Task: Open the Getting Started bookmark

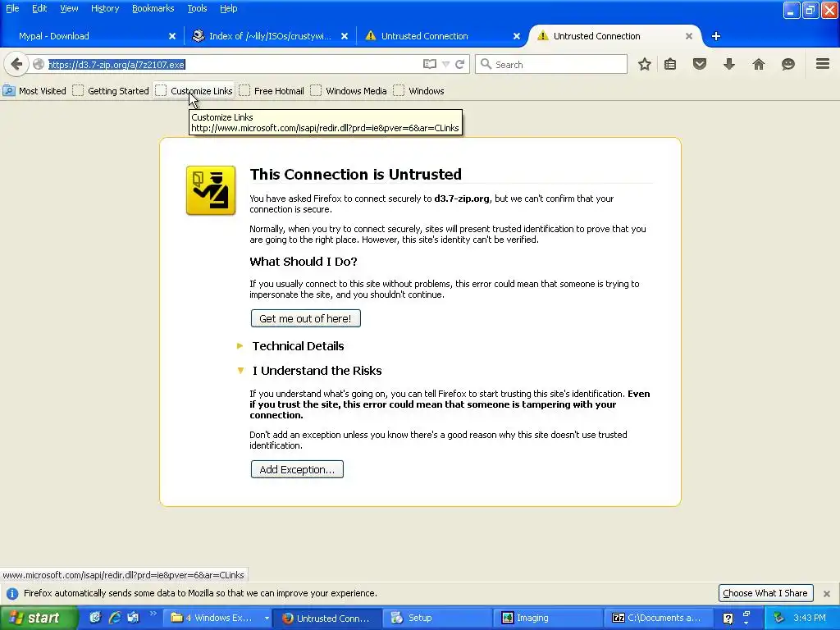Action: pyautogui.click(x=111, y=91)
